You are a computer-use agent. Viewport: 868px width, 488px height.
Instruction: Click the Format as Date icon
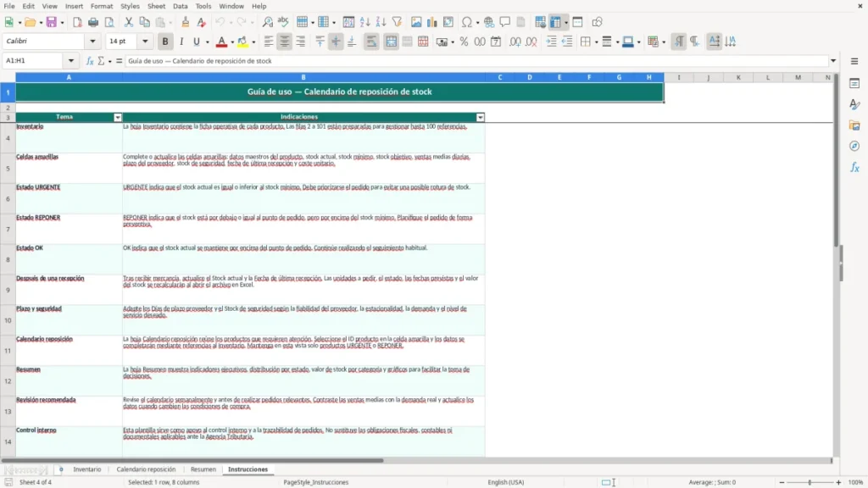(496, 42)
